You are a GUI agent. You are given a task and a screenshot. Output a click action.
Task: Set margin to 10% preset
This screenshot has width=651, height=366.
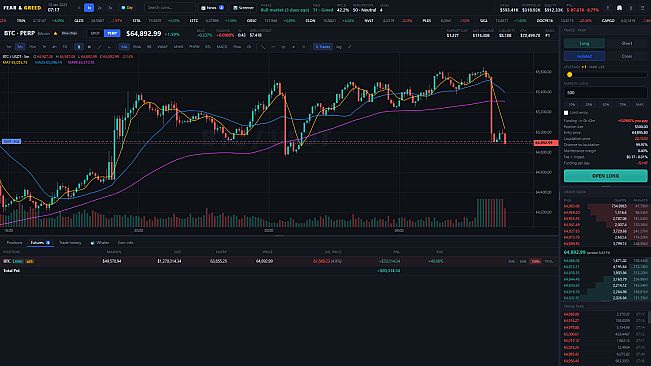(572, 105)
